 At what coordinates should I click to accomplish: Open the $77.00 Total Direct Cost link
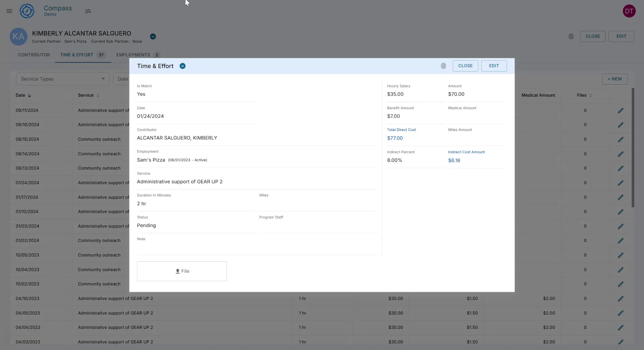coord(395,138)
